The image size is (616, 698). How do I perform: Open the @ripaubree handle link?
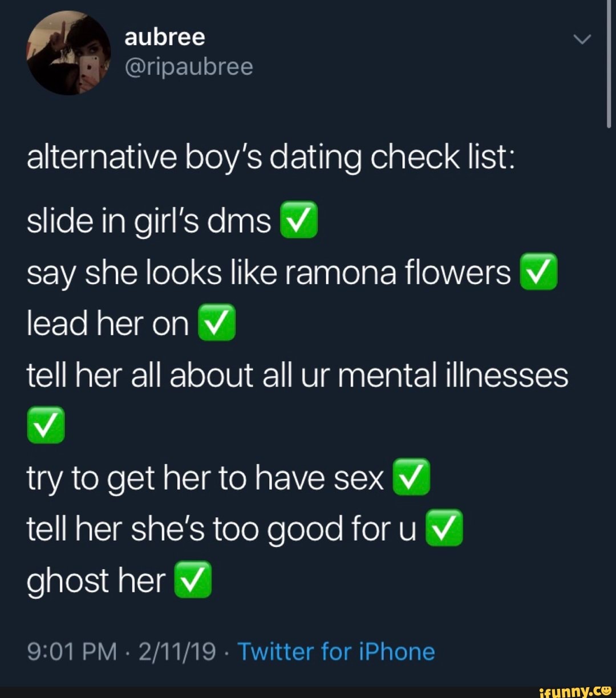[x=188, y=67]
